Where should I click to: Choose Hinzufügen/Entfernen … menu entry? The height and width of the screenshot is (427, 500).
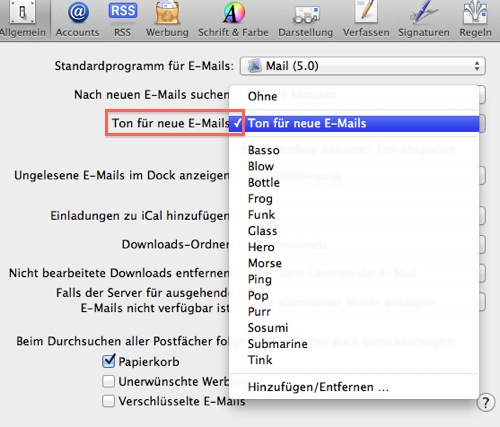click(x=354, y=387)
